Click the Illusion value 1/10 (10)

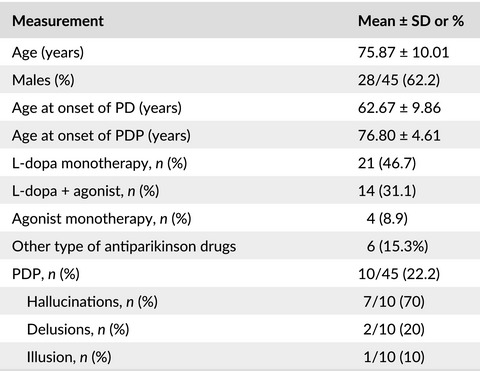(x=394, y=357)
